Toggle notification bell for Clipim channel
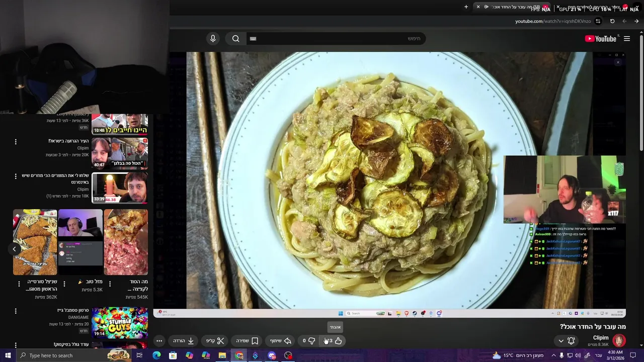The width and height of the screenshot is (644, 362). click(571, 341)
